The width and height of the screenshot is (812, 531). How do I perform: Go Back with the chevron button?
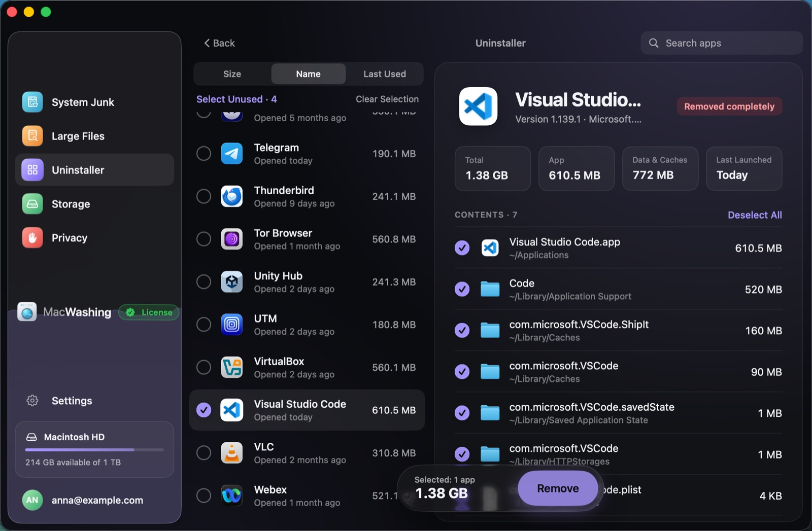tap(219, 43)
